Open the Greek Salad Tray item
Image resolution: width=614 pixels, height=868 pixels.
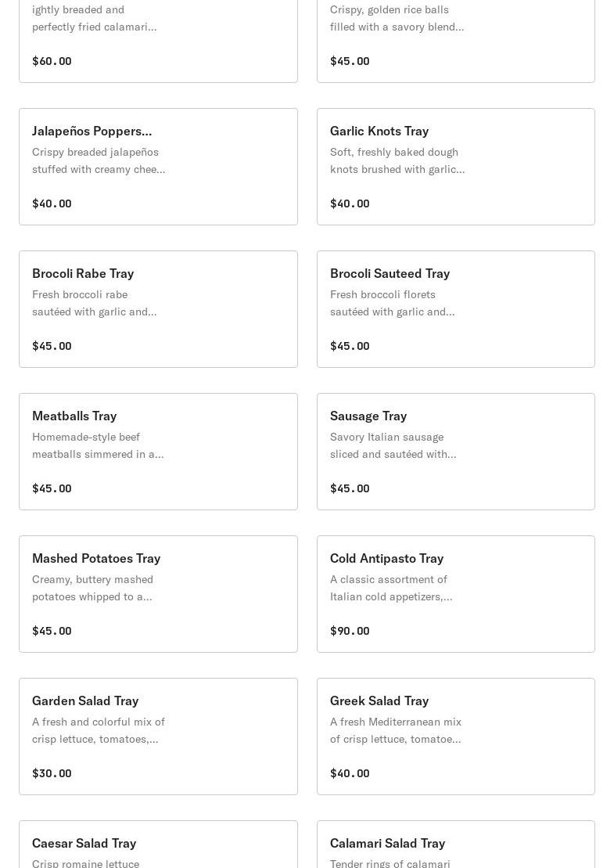tap(455, 736)
